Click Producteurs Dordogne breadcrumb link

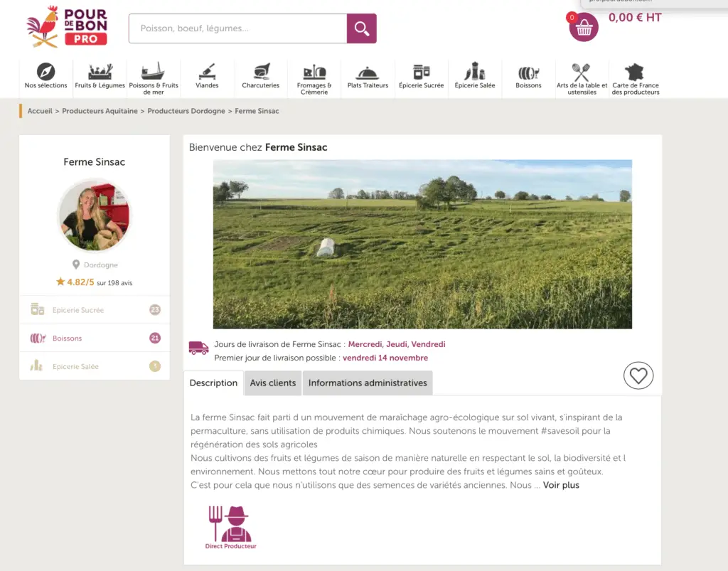(186, 111)
